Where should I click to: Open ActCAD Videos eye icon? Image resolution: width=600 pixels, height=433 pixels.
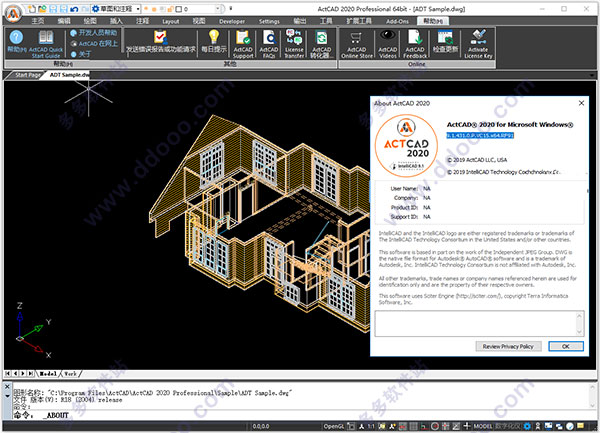coord(388,44)
